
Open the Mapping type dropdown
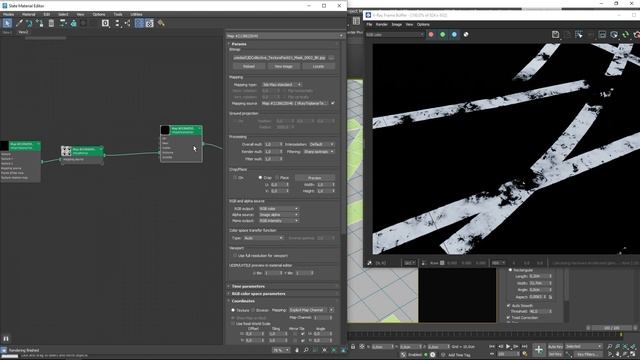pos(281,84)
